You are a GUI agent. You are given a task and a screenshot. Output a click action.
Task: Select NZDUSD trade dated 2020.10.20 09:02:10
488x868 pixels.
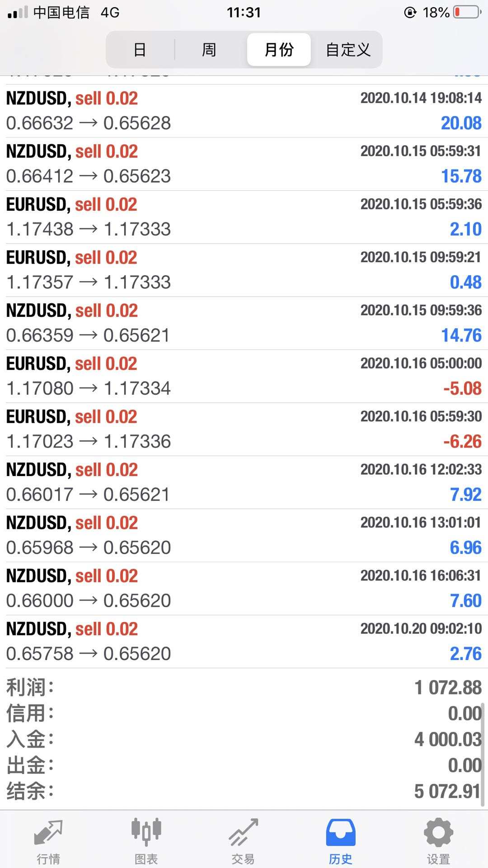pyautogui.click(x=244, y=641)
